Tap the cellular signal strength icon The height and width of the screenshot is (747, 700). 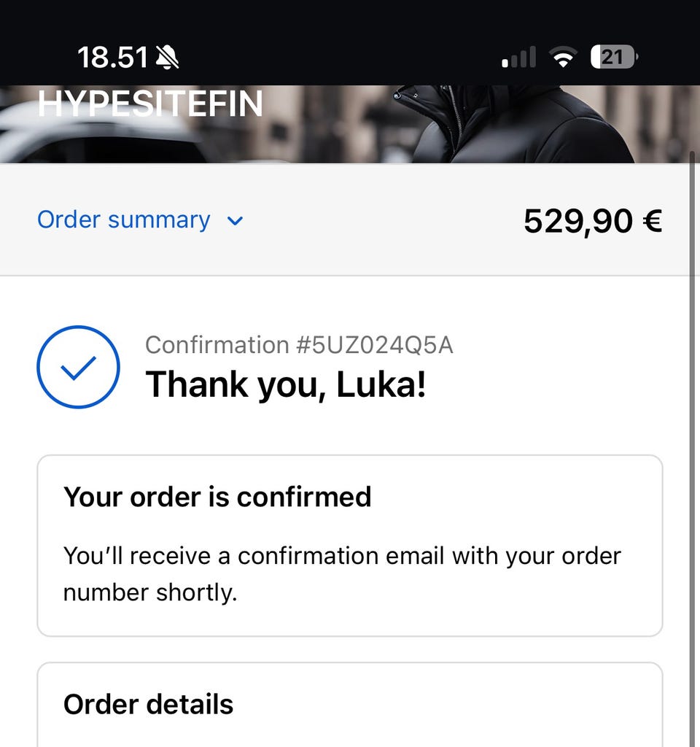(x=519, y=58)
